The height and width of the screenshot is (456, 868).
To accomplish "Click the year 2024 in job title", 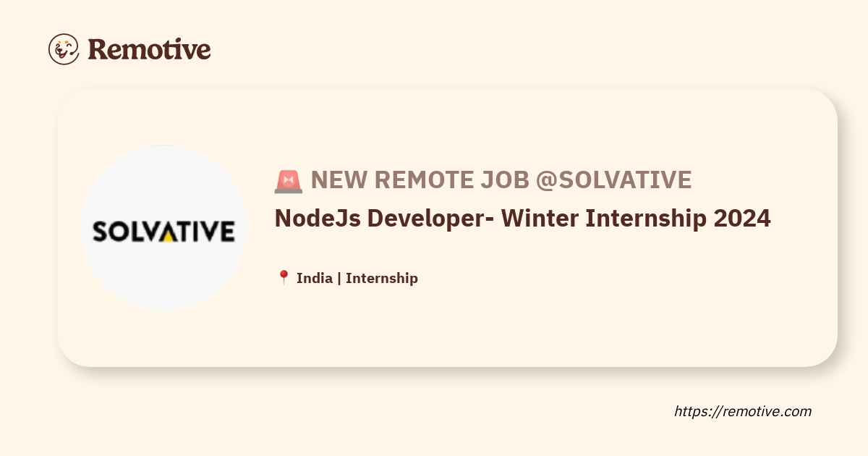I will point(741,218).
